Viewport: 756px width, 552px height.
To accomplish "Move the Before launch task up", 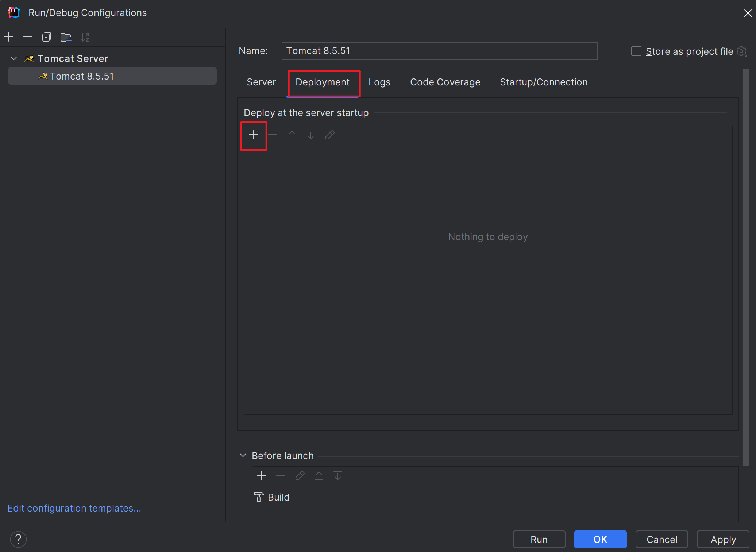I will click(319, 475).
